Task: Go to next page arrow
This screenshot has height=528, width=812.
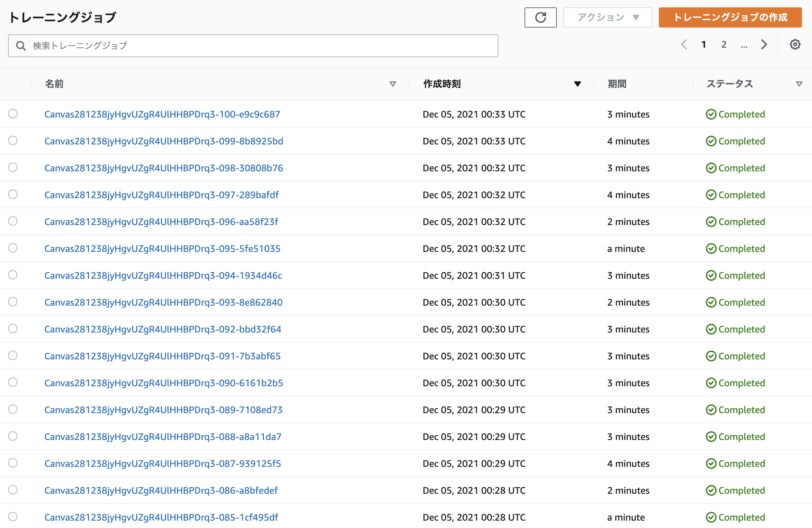Action: tap(764, 44)
